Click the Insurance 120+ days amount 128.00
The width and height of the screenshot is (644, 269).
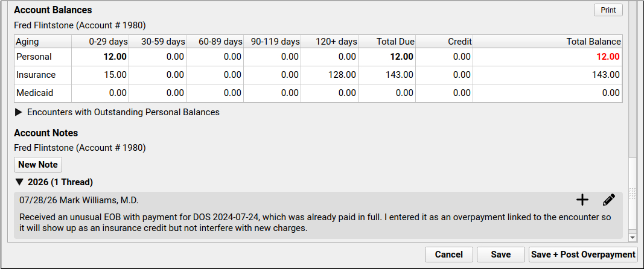tap(343, 75)
